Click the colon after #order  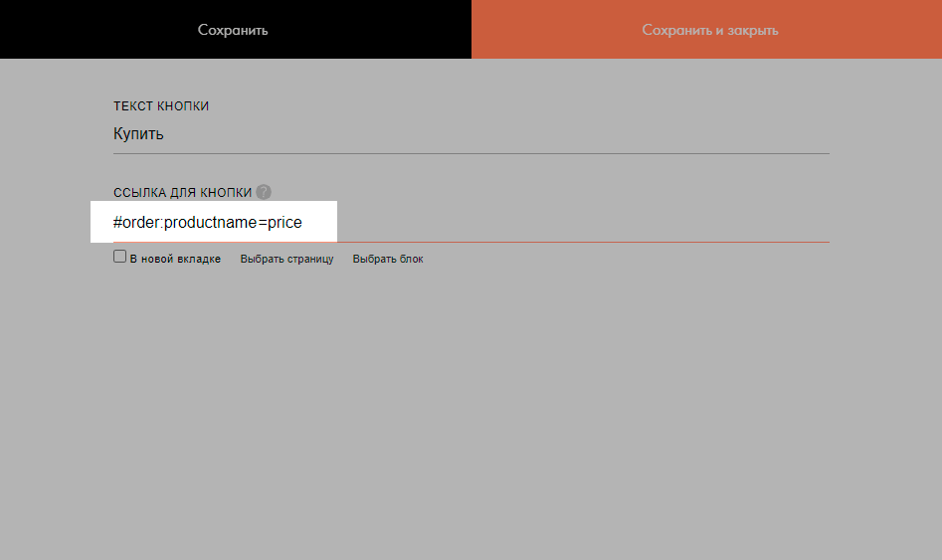pos(161,223)
